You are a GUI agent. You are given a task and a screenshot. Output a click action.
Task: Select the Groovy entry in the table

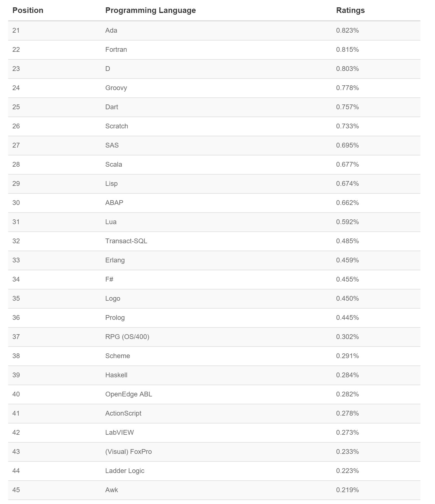point(116,88)
